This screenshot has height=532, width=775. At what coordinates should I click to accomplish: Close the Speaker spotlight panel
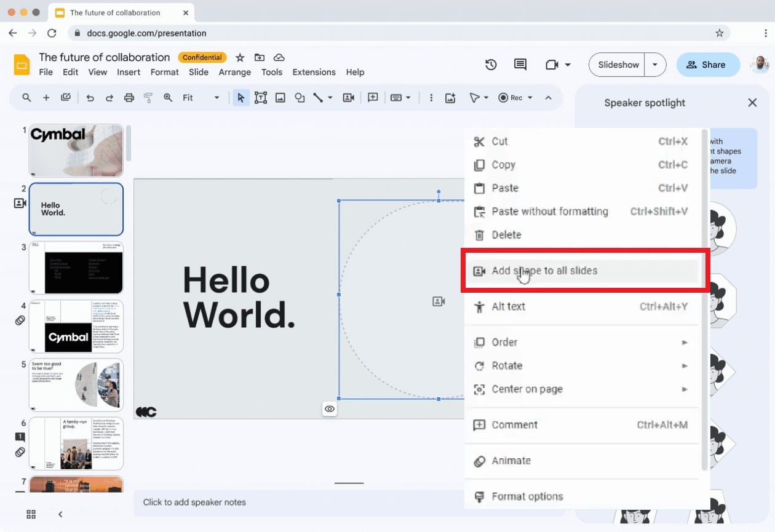(x=752, y=103)
